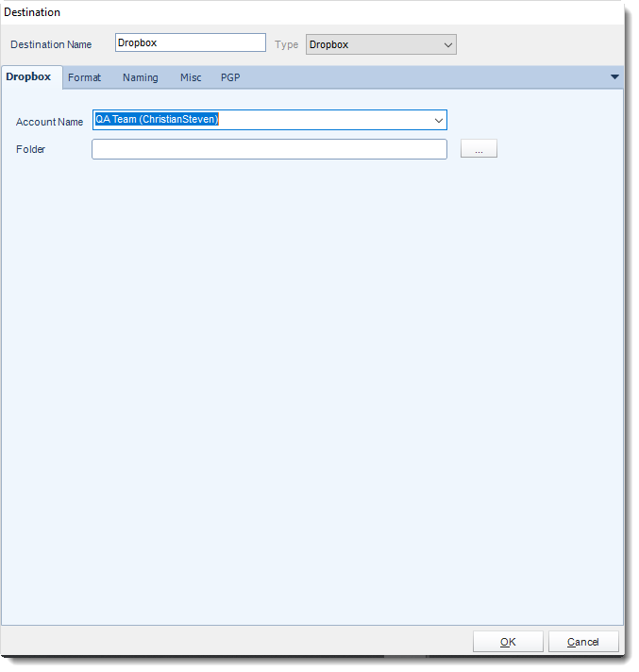
Task: Click the Destination Name label
Action: [x=51, y=44]
